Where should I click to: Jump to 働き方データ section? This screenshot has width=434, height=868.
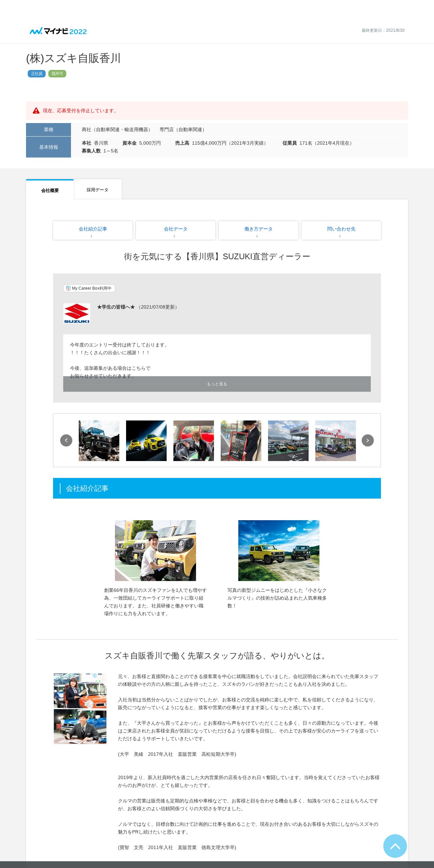pos(258,231)
